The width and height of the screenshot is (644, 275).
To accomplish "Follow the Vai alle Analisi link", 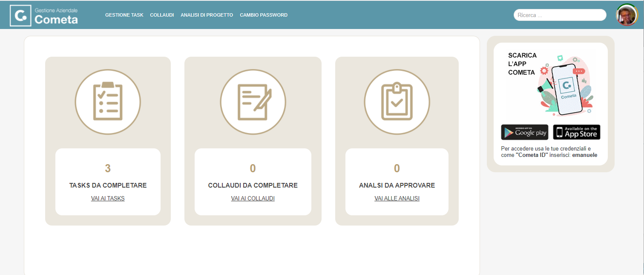I will pos(397,198).
